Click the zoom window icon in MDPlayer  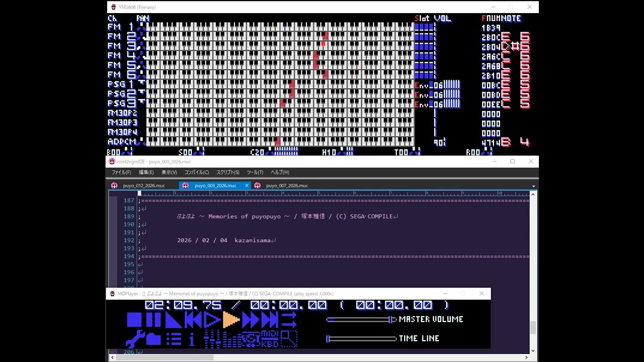[289, 339]
